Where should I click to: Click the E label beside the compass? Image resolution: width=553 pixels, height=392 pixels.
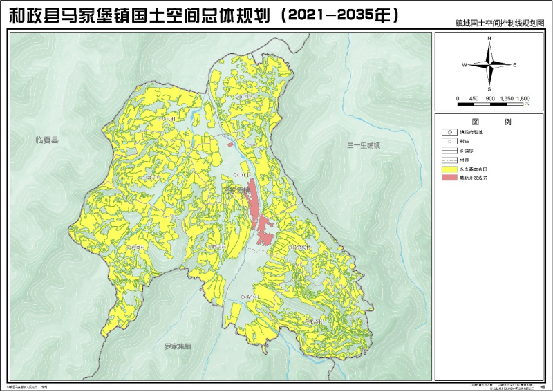(x=515, y=64)
